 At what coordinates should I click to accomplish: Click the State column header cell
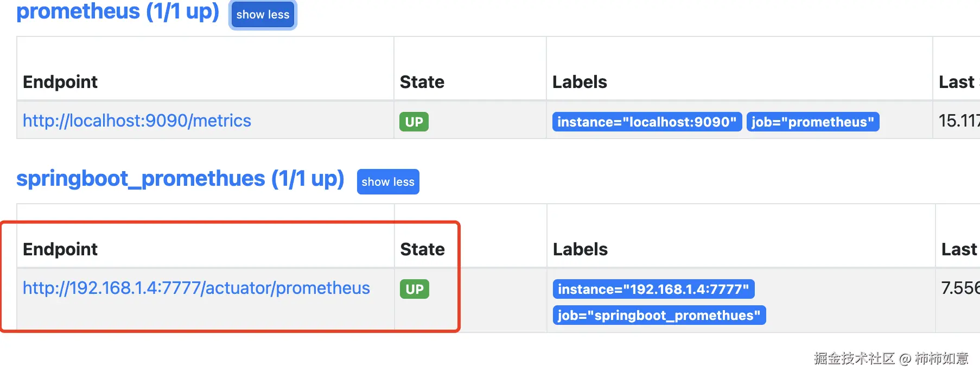pyautogui.click(x=422, y=81)
